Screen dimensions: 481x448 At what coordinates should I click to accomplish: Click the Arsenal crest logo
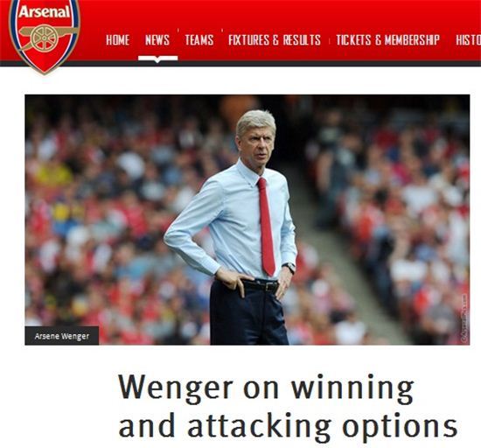tap(45, 36)
